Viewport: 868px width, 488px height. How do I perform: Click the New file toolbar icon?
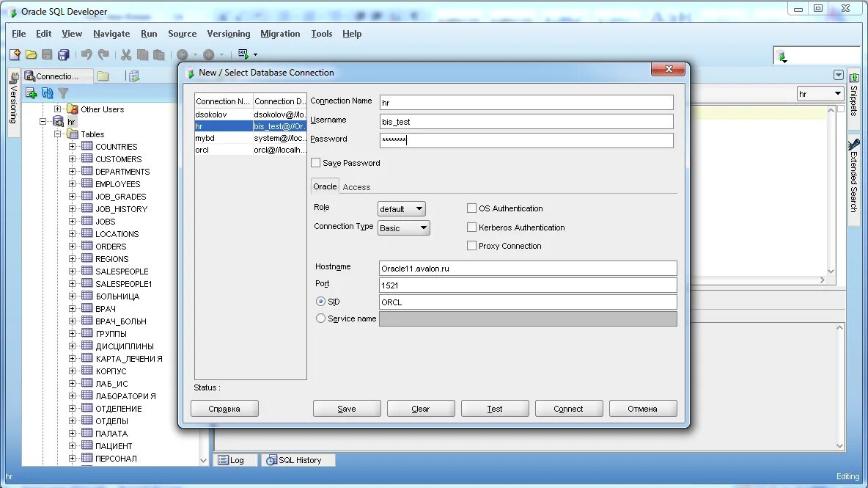(x=15, y=54)
